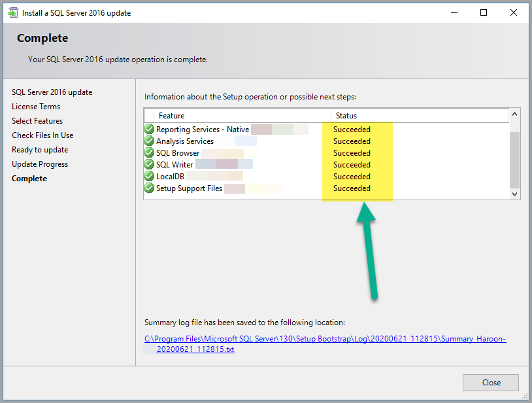532x403 pixels.
Task: Click the Succeeded status for Reporting Services
Action: coord(352,130)
